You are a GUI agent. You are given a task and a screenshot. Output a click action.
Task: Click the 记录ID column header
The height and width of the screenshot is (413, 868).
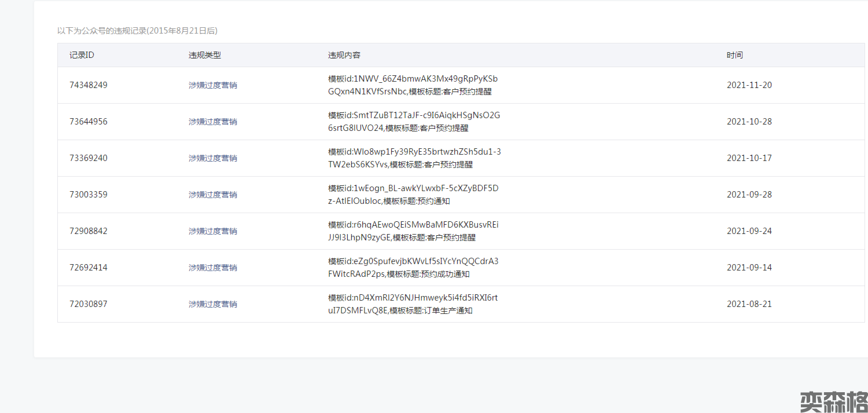[x=82, y=55]
